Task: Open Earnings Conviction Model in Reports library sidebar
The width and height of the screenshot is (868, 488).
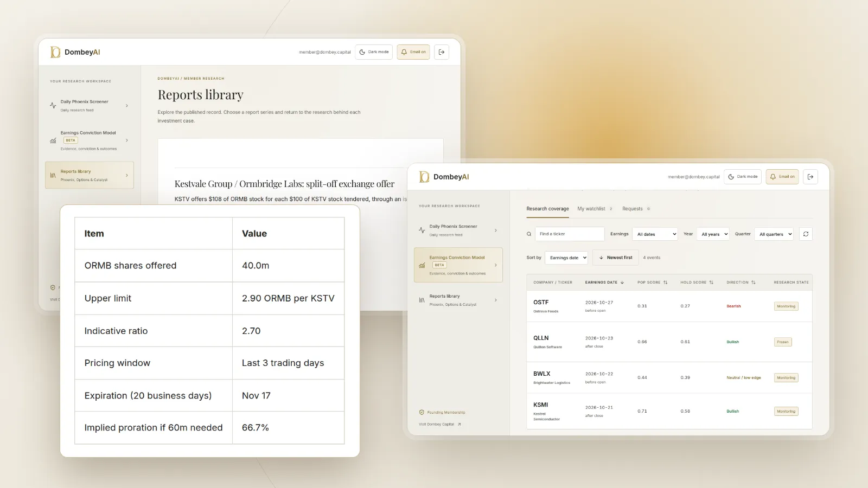Action: (x=90, y=140)
